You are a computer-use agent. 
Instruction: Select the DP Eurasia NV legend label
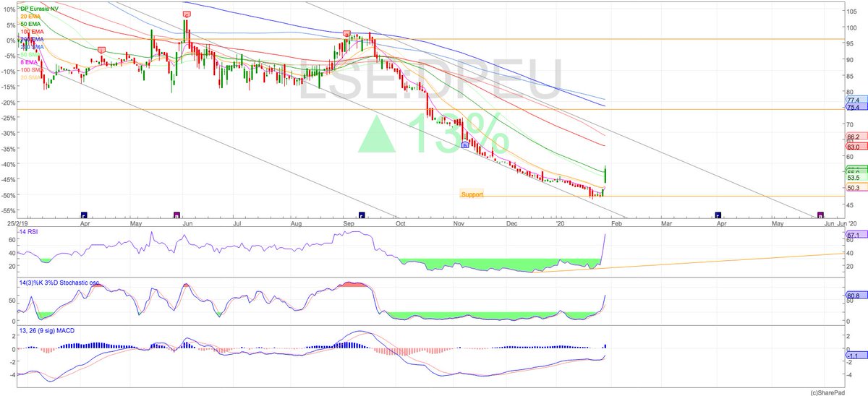(41, 9)
